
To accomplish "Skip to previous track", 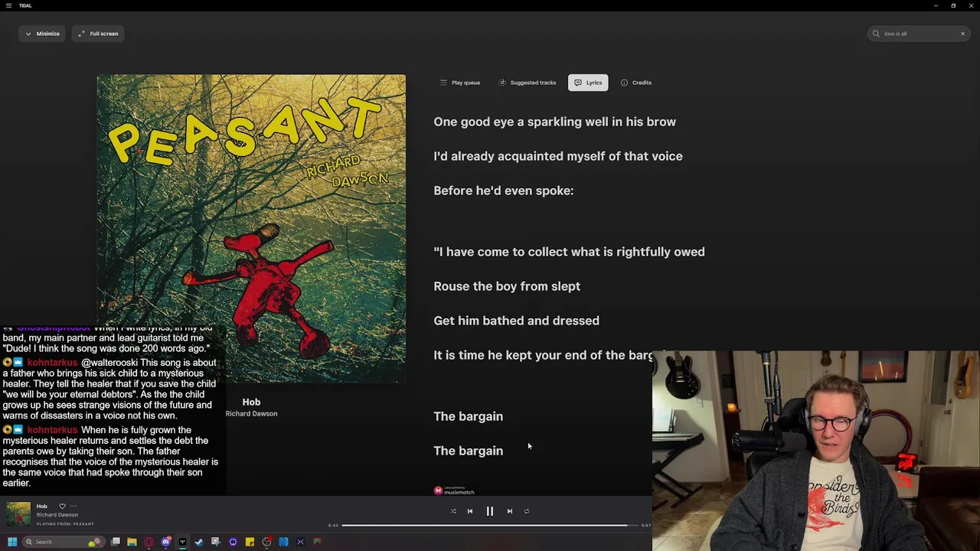I will click(x=470, y=511).
